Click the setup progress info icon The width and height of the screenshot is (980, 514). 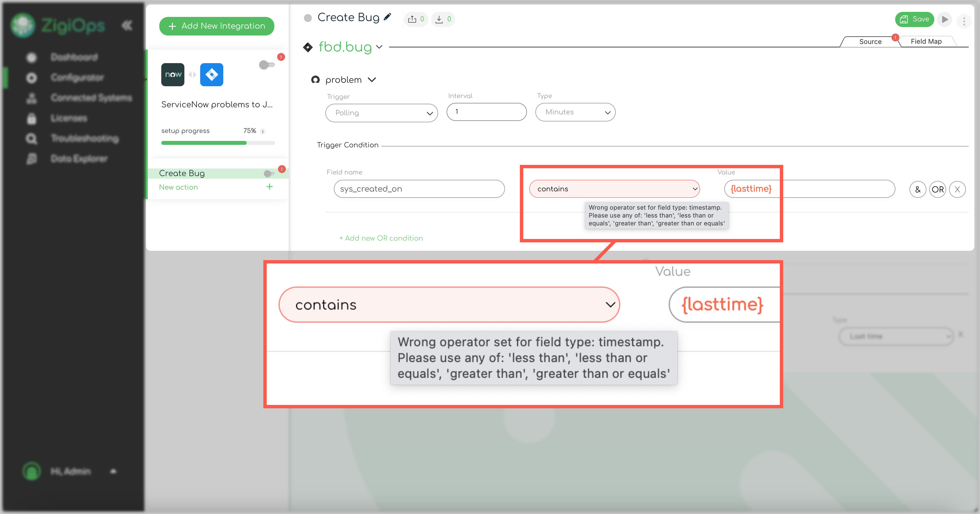[x=262, y=131]
